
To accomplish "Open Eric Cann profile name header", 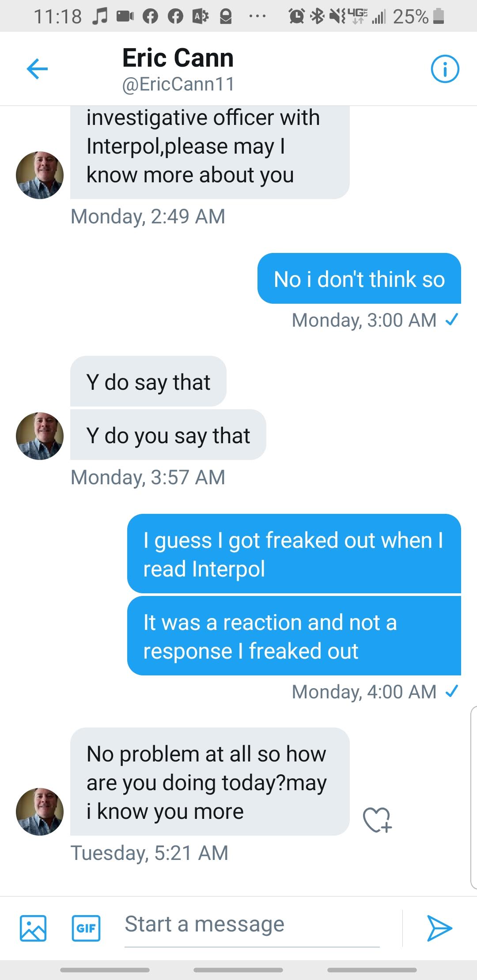I will tap(178, 58).
